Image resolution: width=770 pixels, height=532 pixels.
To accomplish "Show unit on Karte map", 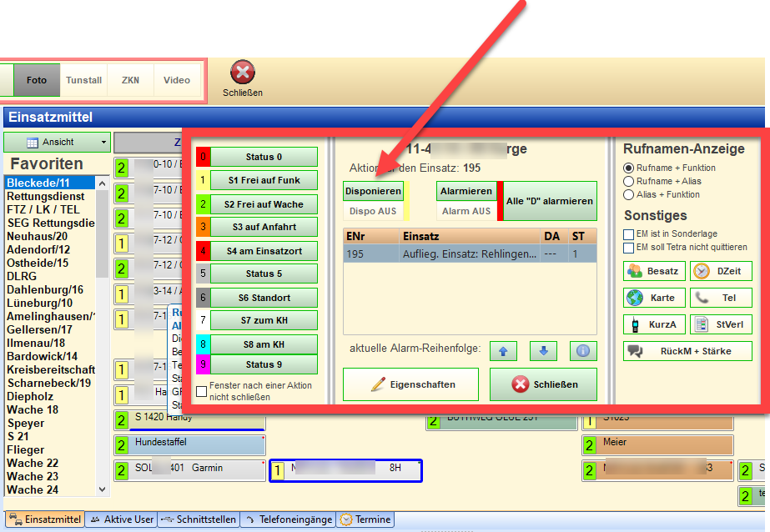I will [654, 298].
